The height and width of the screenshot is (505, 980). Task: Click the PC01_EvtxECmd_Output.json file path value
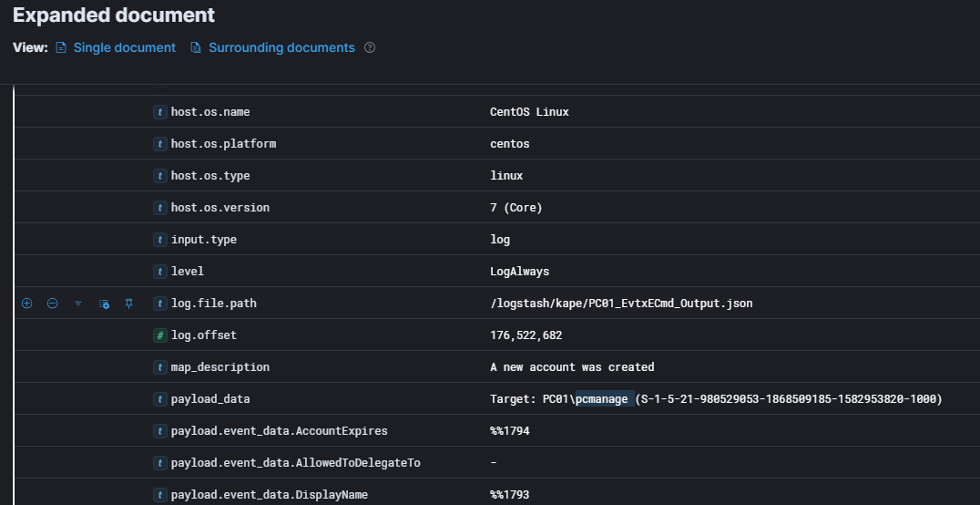pos(621,304)
